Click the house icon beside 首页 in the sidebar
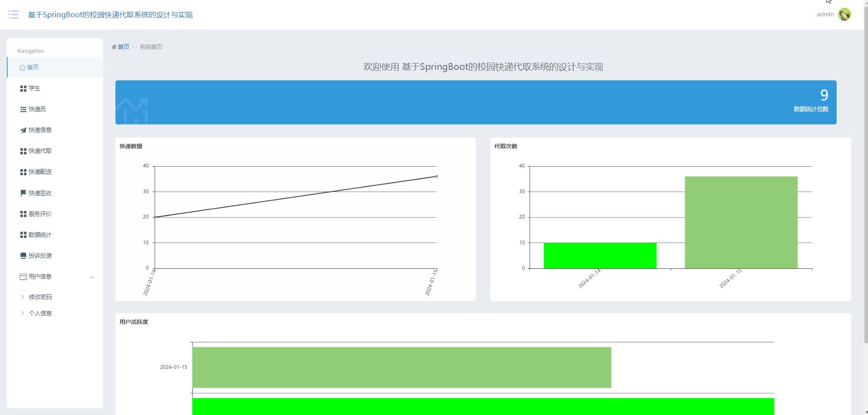Screen dimensions: 868x415 22,67
